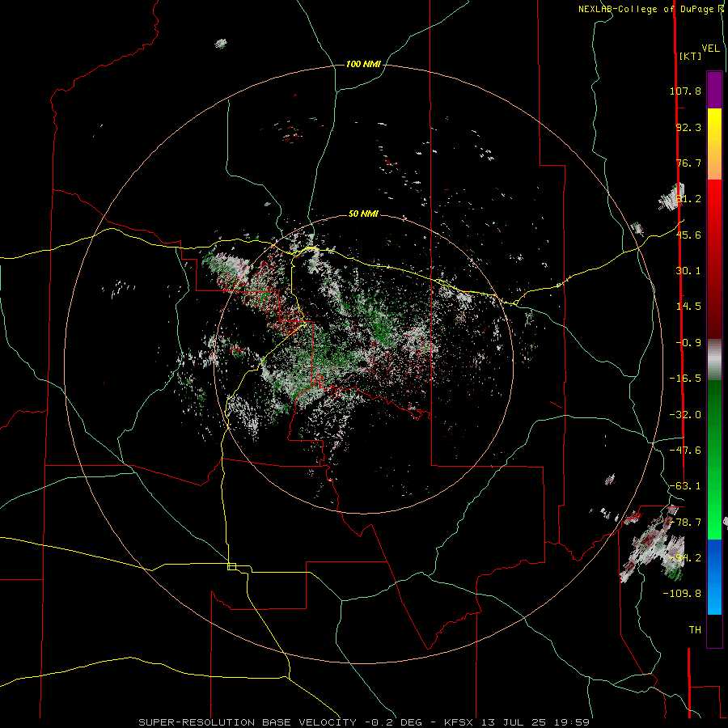Click the -47.6 legend value
Viewport: 728px width, 728px height.
(x=685, y=451)
